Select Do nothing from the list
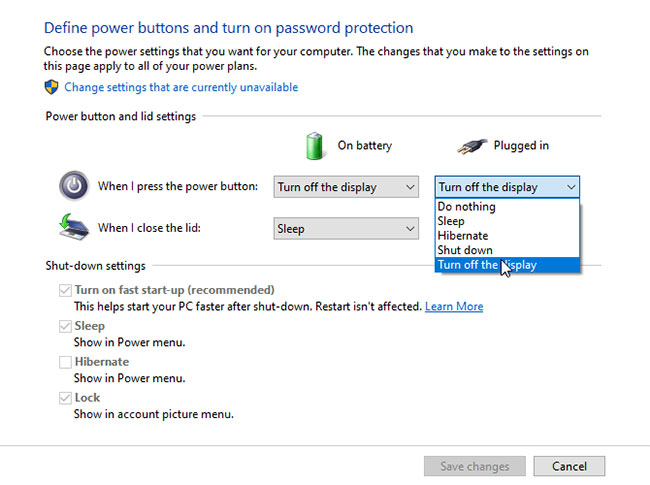The height and width of the screenshot is (485, 650). [467, 207]
